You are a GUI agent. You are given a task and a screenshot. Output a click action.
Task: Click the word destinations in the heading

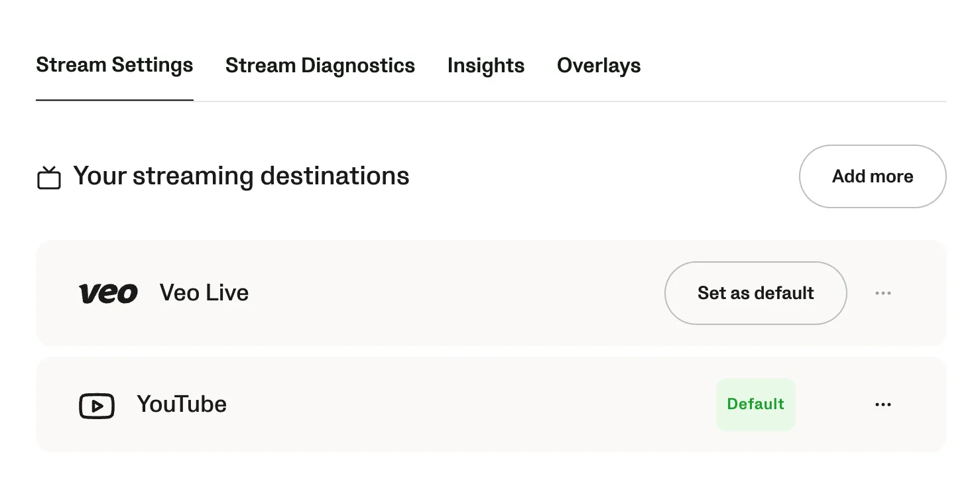pyautogui.click(x=335, y=176)
